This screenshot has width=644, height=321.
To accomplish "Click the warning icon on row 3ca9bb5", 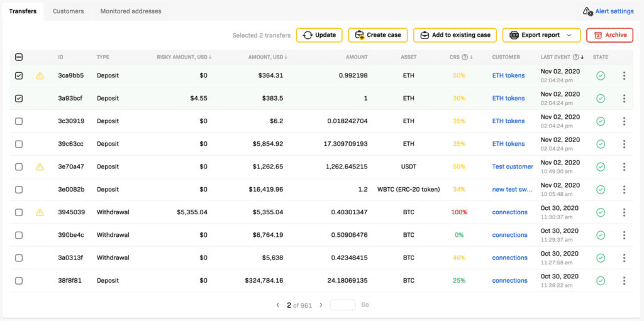I will click(x=40, y=76).
